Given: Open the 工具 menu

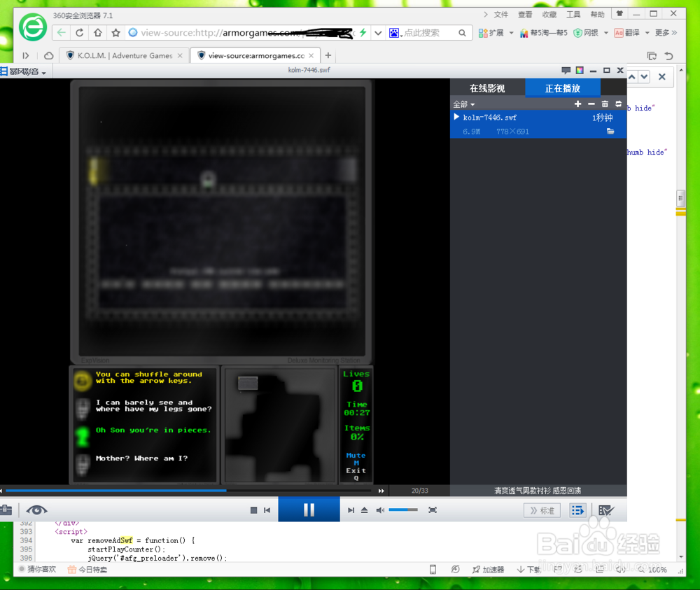Looking at the screenshot, I should [x=573, y=14].
